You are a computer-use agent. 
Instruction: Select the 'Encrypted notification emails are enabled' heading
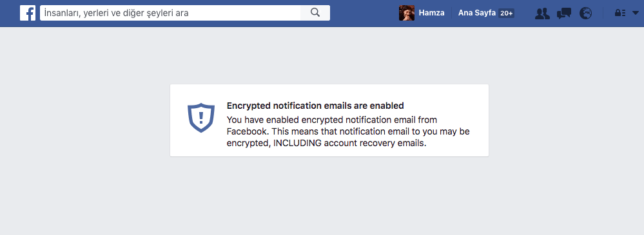[x=315, y=106]
